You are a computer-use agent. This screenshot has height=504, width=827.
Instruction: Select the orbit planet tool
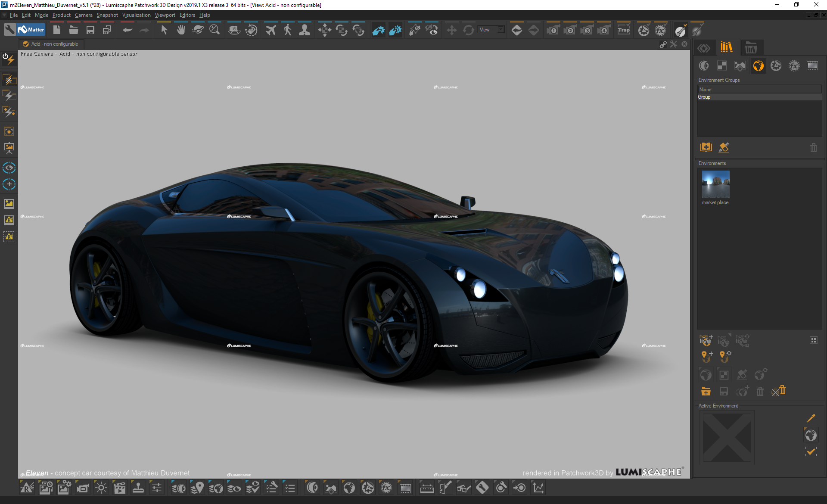pyautogui.click(x=198, y=30)
